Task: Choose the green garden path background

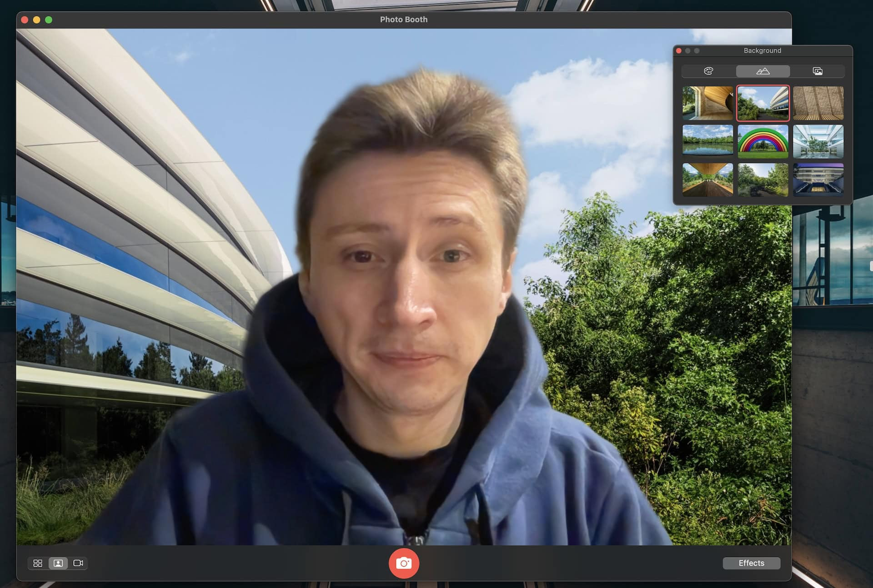Action: pyautogui.click(x=763, y=179)
